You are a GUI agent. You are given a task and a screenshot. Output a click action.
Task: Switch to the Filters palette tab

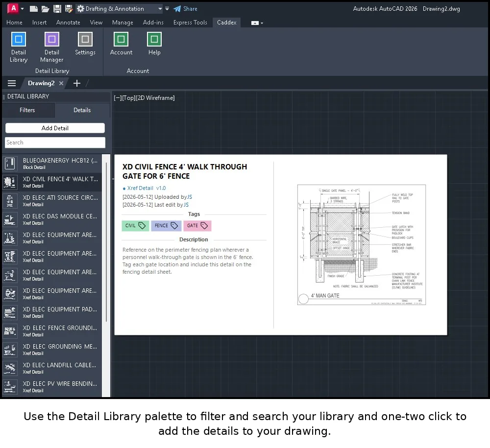pos(27,110)
